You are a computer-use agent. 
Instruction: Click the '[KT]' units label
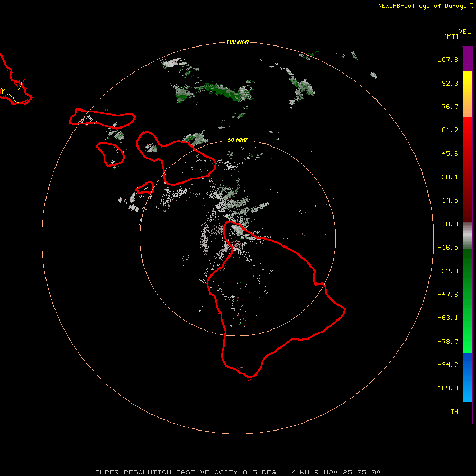coord(451,36)
